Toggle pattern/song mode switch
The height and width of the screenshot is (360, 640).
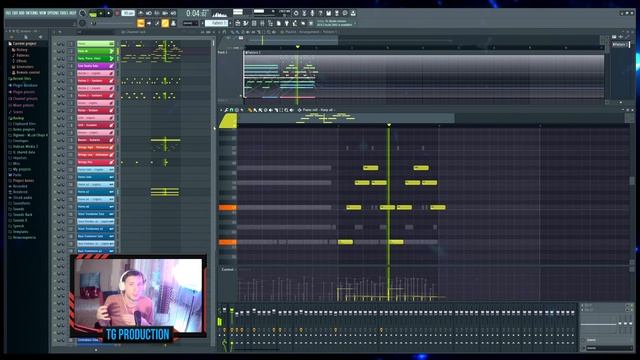tap(93, 13)
